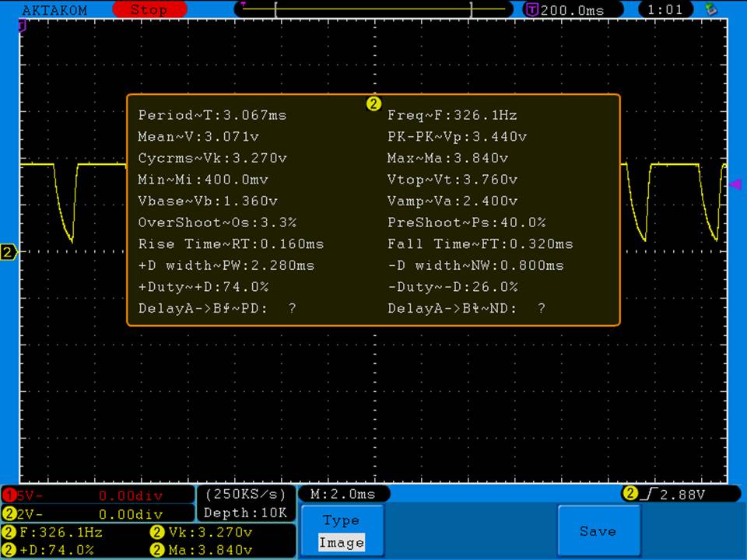Viewport: 747px width, 560px height.
Task: Click the 200.0ms trigger time offset readout
Action: [x=572, y=10]
